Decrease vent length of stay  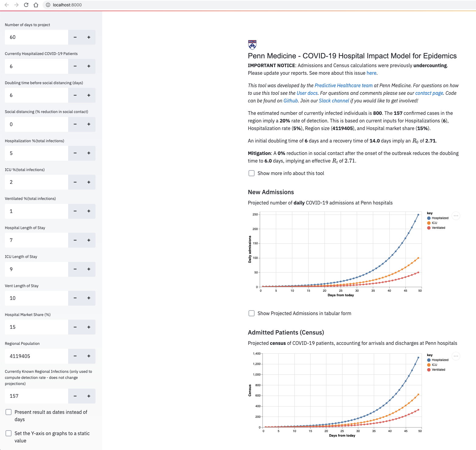[75, 298]
